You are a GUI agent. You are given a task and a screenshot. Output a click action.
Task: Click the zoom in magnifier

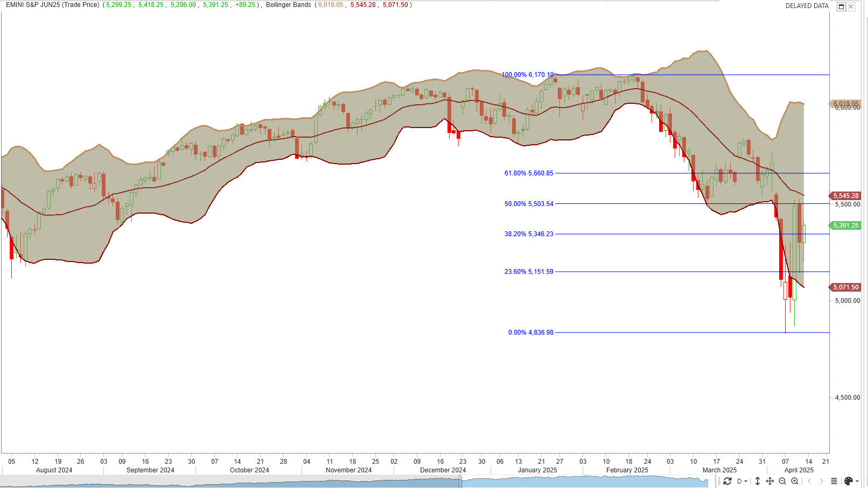pyautogui.click(x=795, y=481)
